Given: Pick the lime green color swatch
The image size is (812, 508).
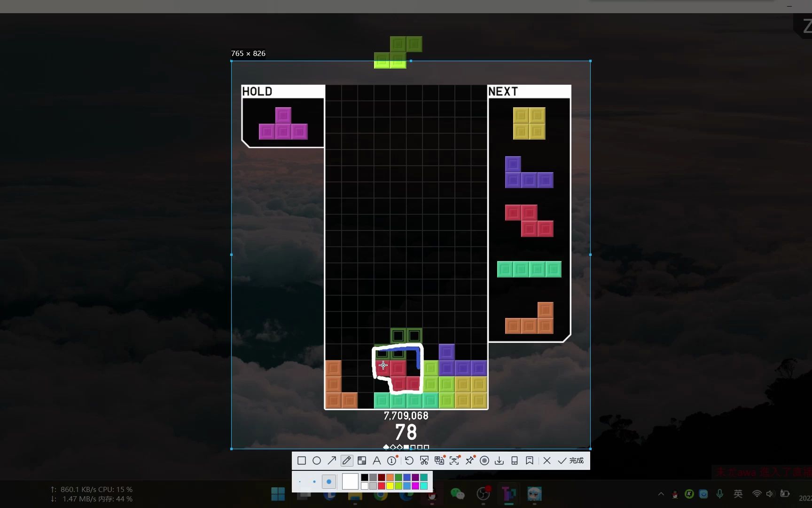Looking at the screenshot, I should click(x=398, y=486).
